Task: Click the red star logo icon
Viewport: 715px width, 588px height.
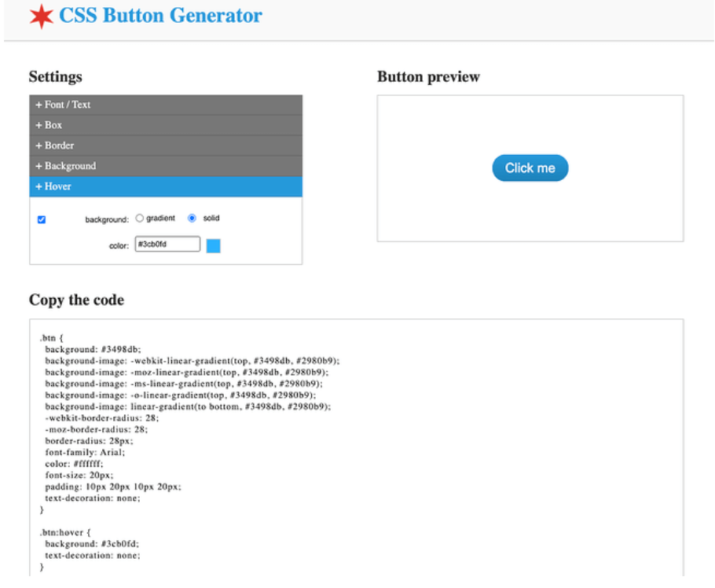Action: coord(42,16)
